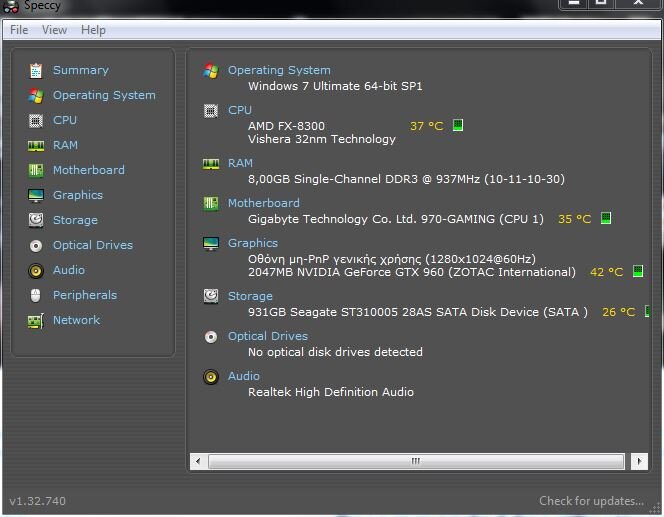Click the Operating System Windows flag sidebar icon
Image resolution: width=664 pixels, height=517 pixels.
pyautogui.click(x=36, y=96)
